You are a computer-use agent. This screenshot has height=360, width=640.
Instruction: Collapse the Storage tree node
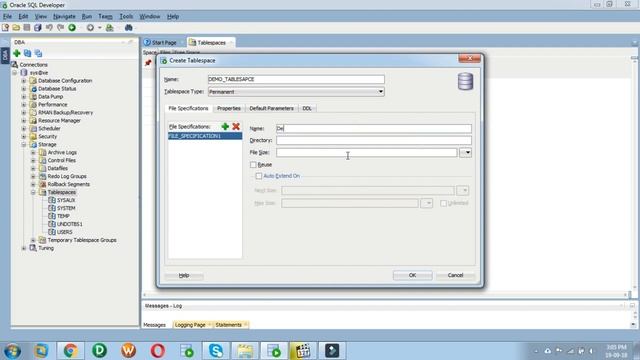tap(24, 144)
